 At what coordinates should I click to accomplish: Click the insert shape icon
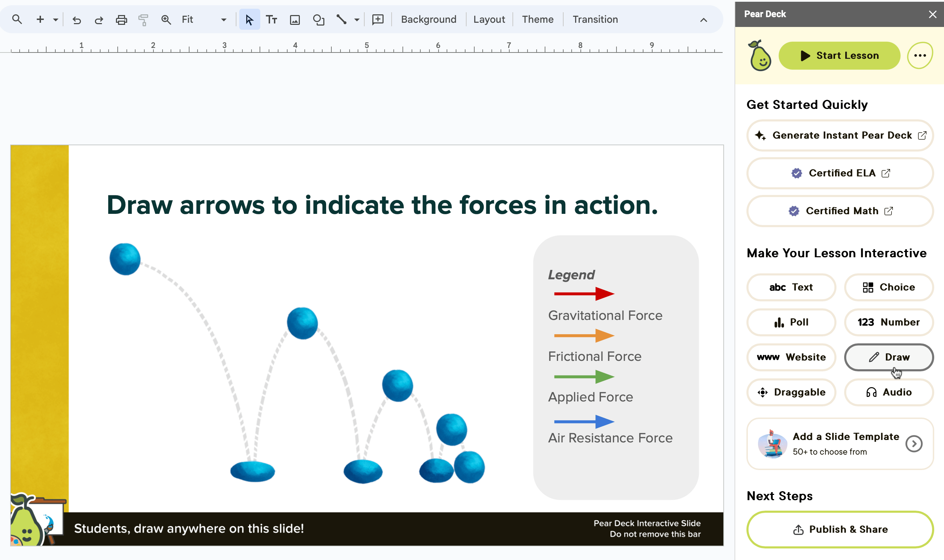[x=319, y=20]
